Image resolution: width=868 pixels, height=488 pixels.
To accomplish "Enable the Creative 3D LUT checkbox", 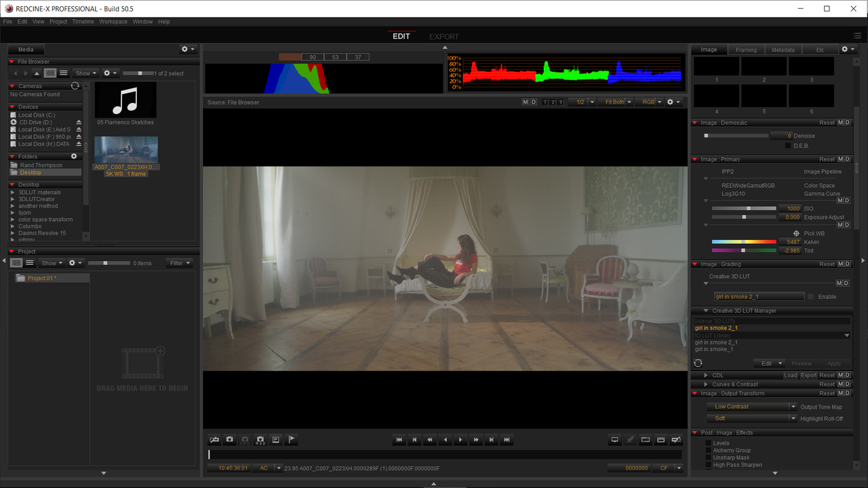I will point(810,297).
